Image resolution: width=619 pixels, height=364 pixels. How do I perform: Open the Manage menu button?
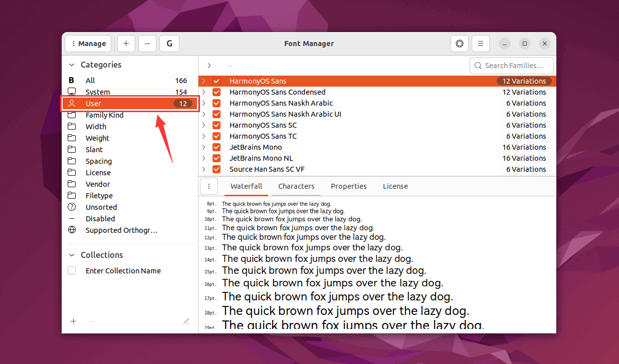point(88,44)
